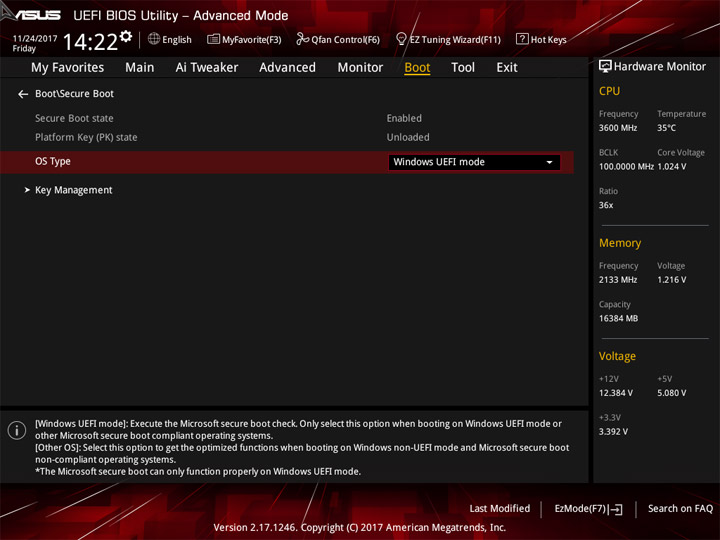Click Secure Boot state label
The height and width of the screenshot is (540, 720).
click(x=74, y=118)
